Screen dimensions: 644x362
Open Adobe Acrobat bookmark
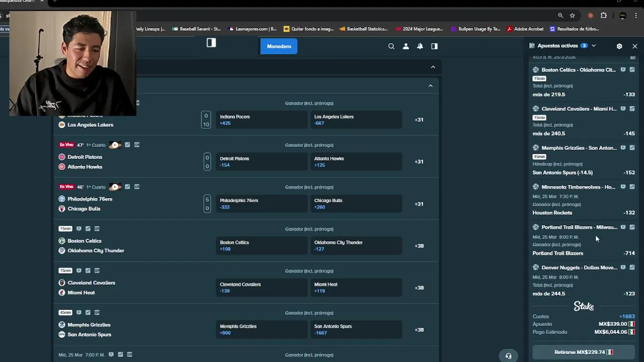525,29
